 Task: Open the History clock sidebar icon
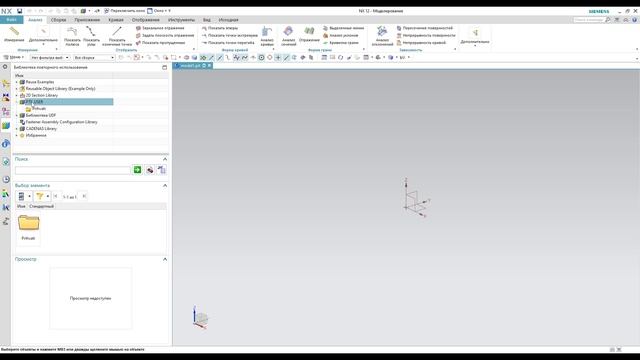pyautogui.click(x=5, y=180)
